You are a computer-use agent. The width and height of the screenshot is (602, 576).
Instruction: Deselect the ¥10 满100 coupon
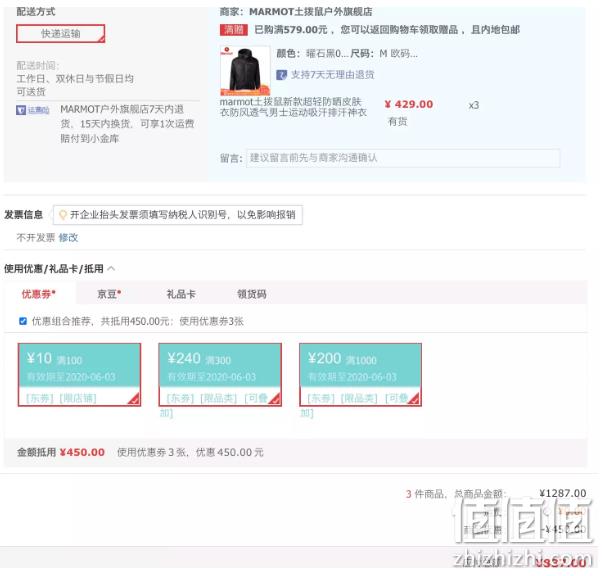[x=79, y=375]
